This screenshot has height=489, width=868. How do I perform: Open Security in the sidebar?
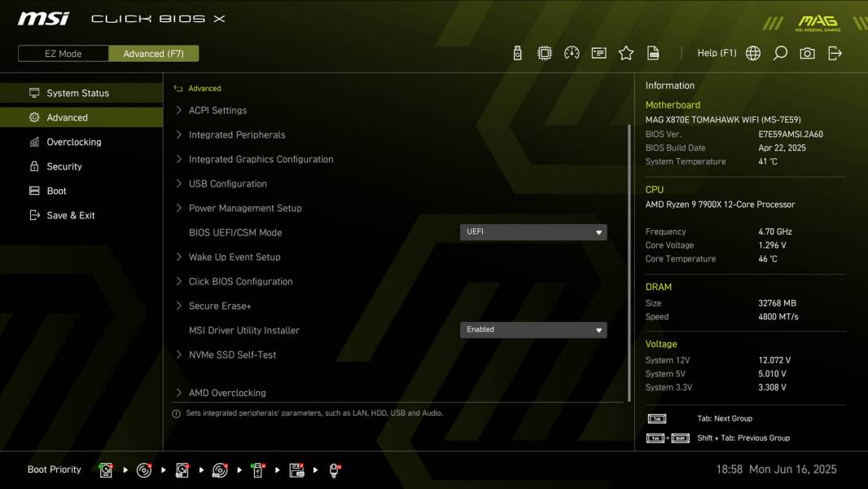click(81, 166)
